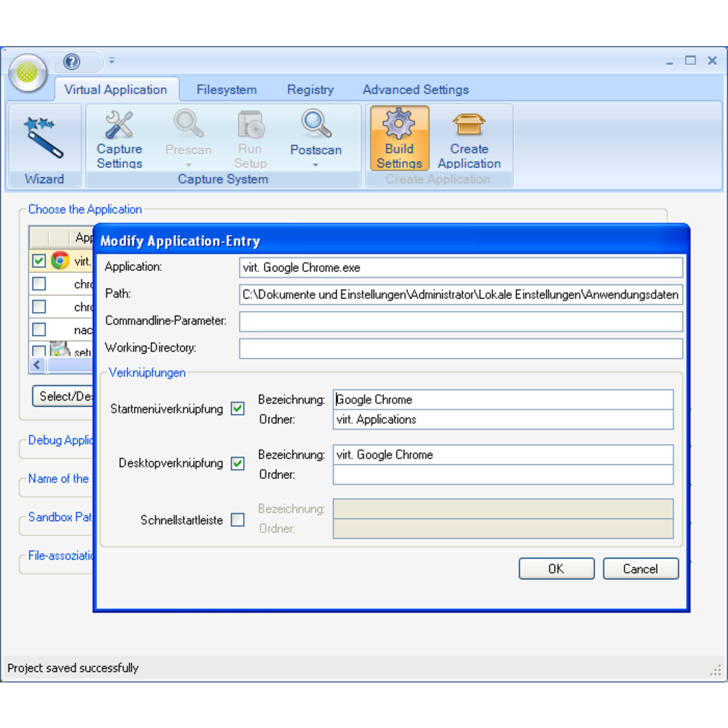
Task: Disable the Startmenüverknüpfung checkbox
Action: 238,409
